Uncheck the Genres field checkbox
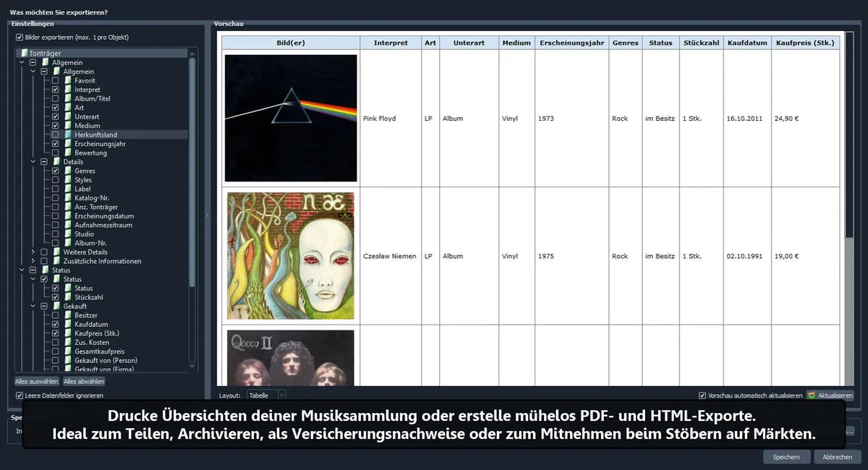868x470 pixels. 56,171
